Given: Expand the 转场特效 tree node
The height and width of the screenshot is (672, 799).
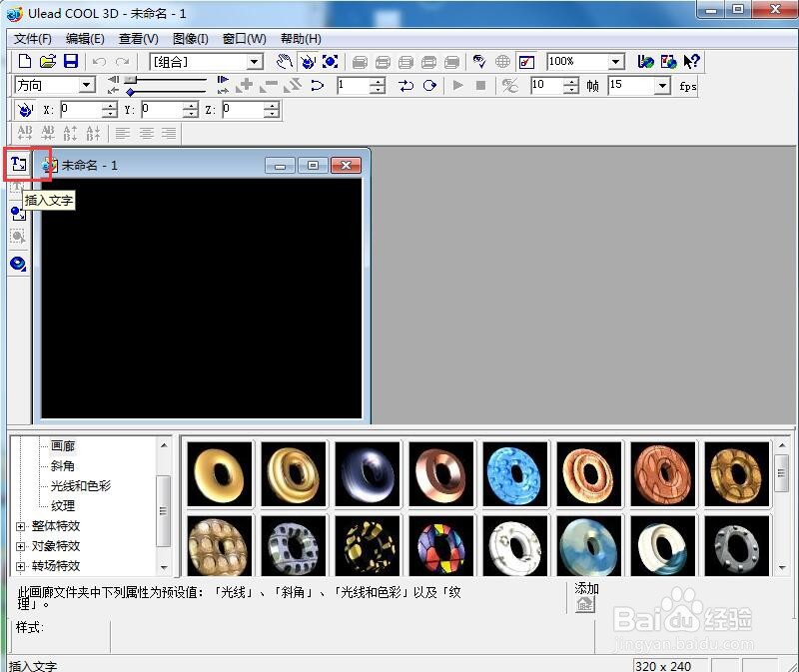Looking at the screenshot, I should (20, 566).
